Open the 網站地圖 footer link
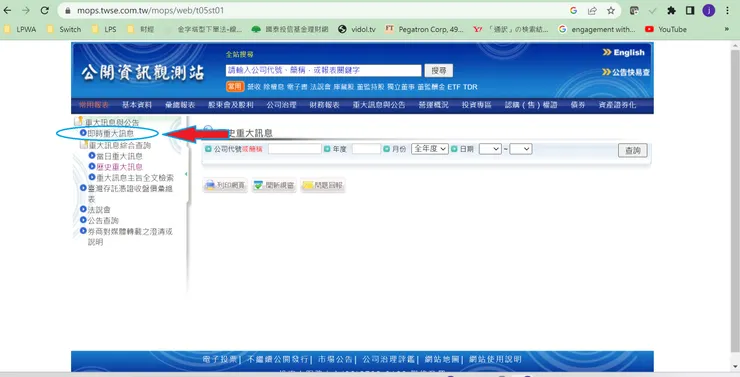740x377 pixels. pos(442,360)
